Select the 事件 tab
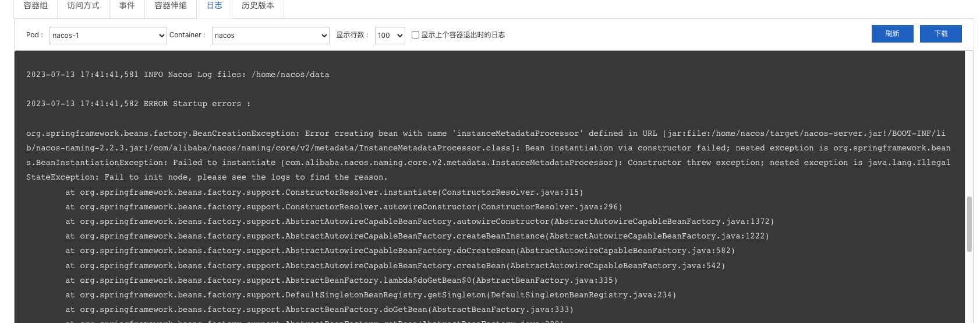980x323 pixels. 126,6
